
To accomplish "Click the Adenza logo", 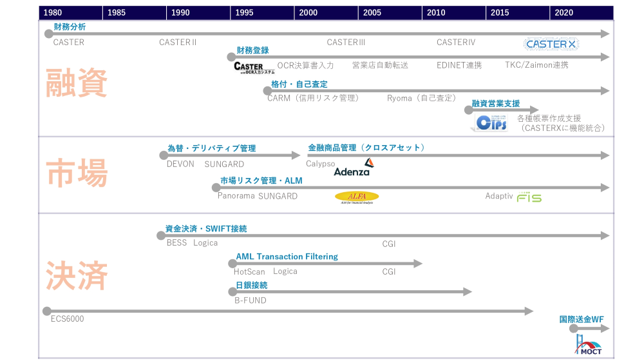I will 354,168.
